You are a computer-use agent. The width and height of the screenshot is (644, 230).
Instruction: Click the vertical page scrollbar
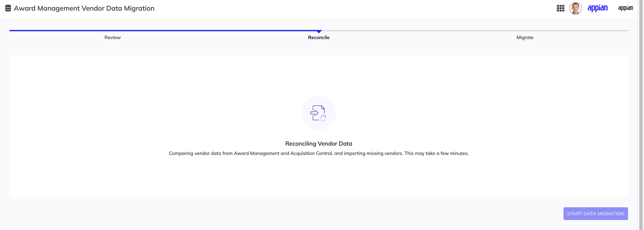[x=641, y=115]
